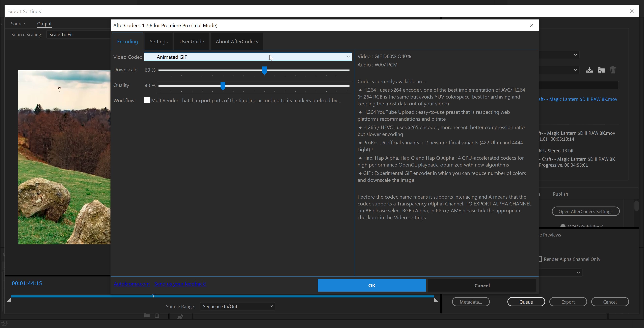The width and height of the screenshot is (644, 328).
Task: Switch to the Settings tab
Action: click(x=158, y=41)
